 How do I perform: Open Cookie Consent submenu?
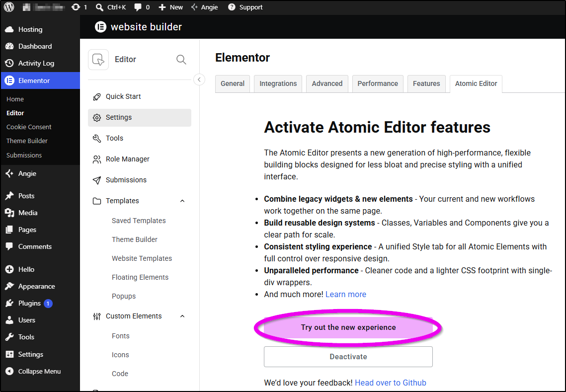coord(29,127)
